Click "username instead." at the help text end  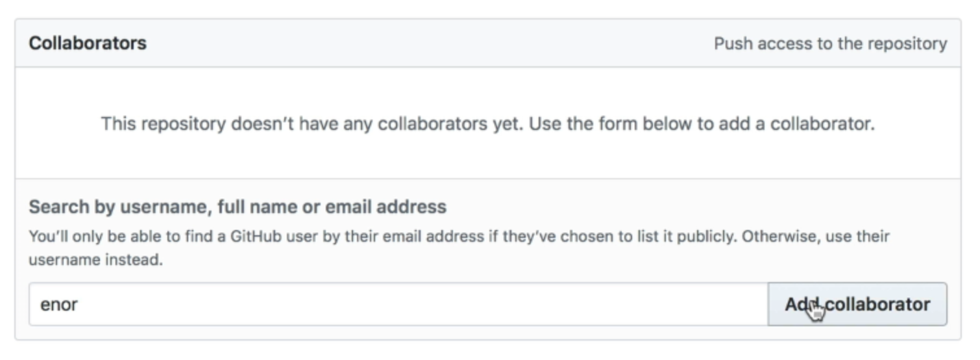tap(95, 261)
